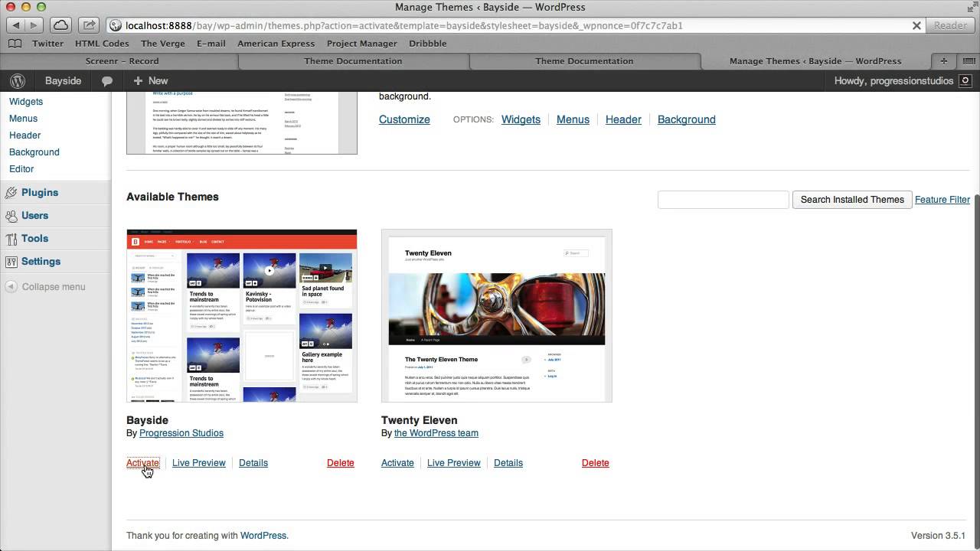Screen dimensions: 980x551
Task: Click Header link in theme OPTIONS row
Action: (x=623, y=119)
